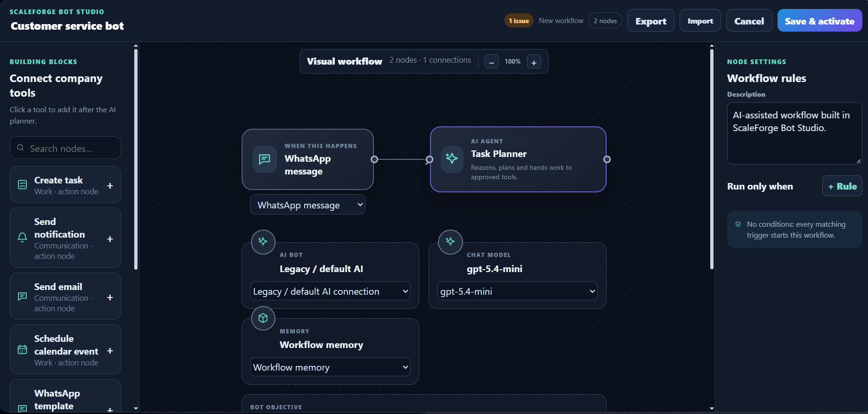This screenshot has height=414, width=868.
Task: Select the Task Planner AI agent node
Action: [518, 159]
